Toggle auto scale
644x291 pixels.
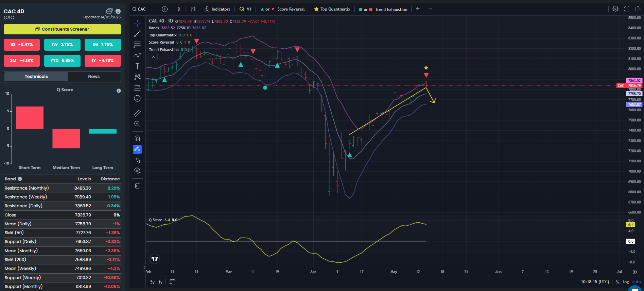pos(637,282)
